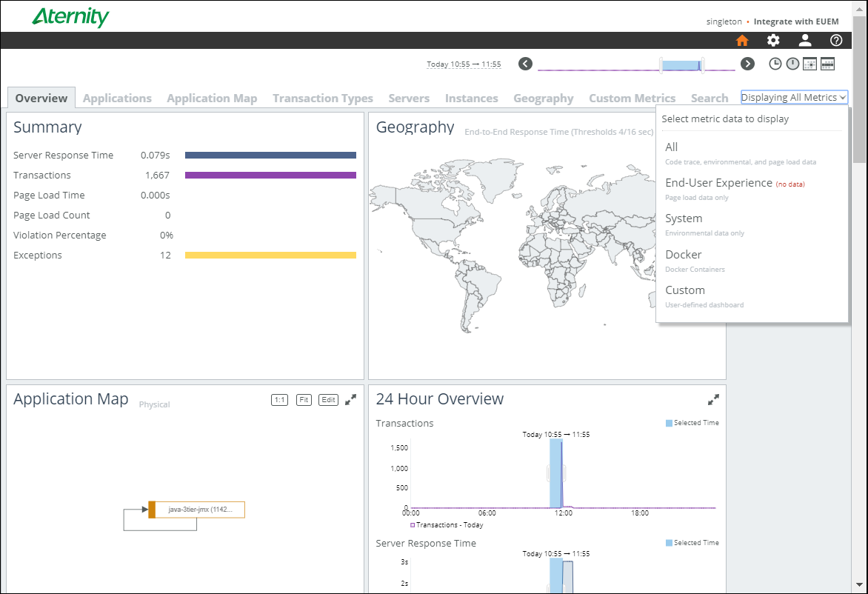Expand the Application Map panel

351,400
